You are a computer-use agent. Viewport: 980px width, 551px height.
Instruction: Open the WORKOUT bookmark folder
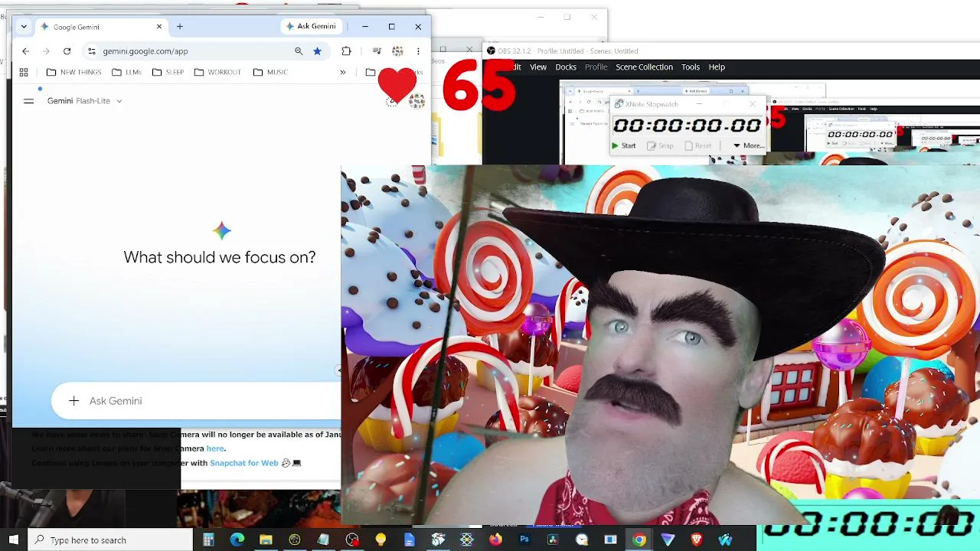coord(217,72)
